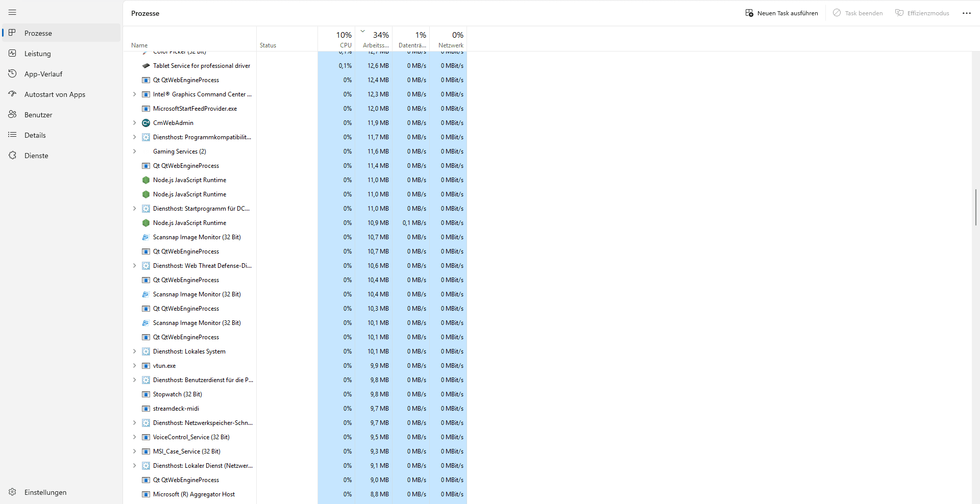980x504 pixels.
Task: Go to Autostart von Apps
Action: (61, 94)
